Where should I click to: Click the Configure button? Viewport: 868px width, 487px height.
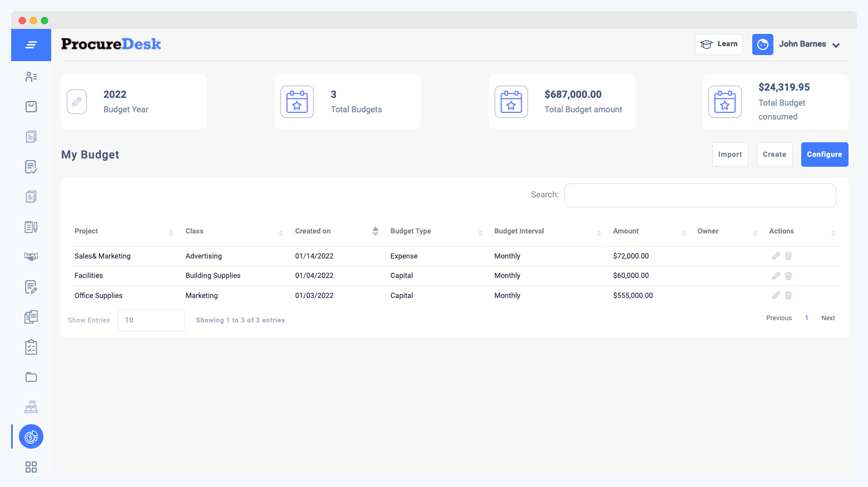tap(825, 154)
